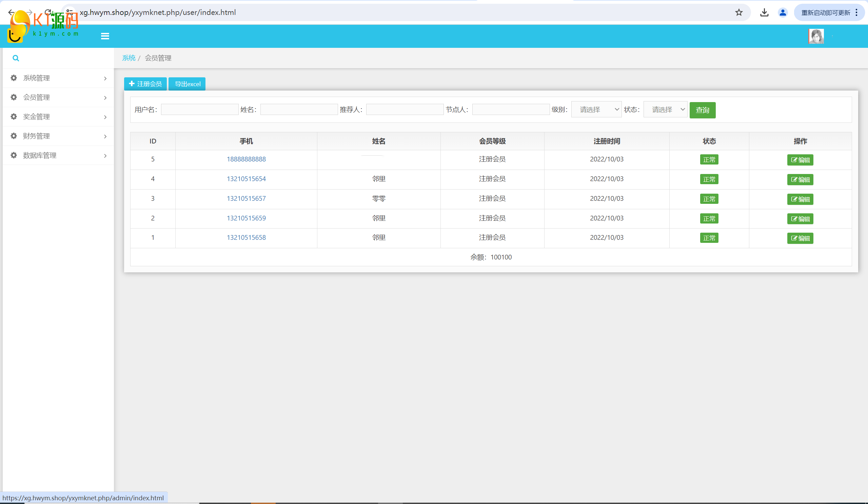Open the 会员管理 sidebar menu item
The image size is (868, 504).
pos(58,97)
